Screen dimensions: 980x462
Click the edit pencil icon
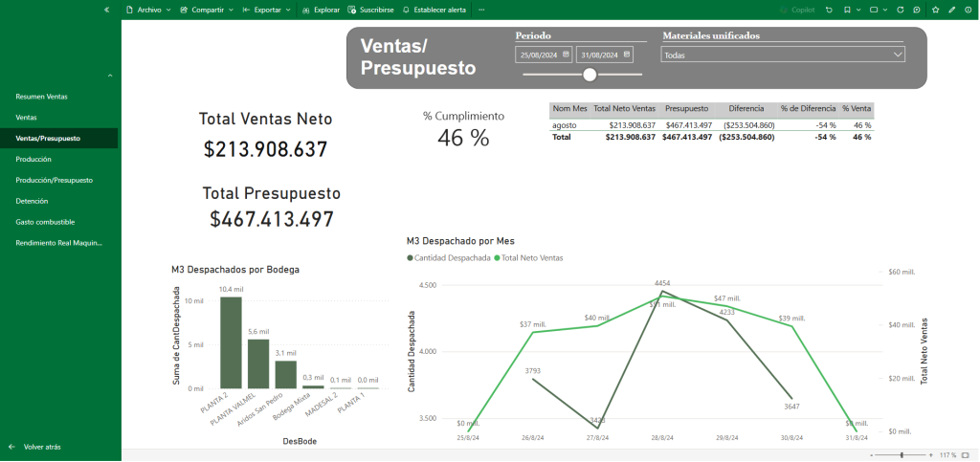tap(951, 10)
